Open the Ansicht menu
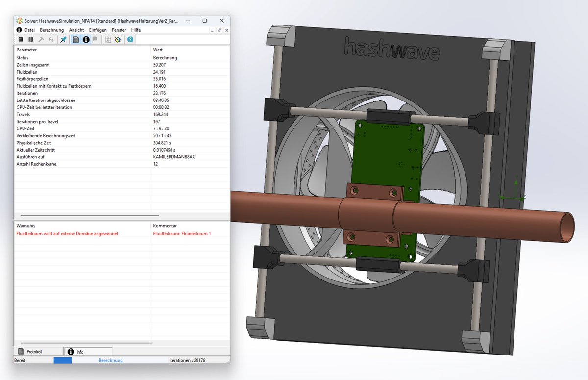 click(76, 30)
